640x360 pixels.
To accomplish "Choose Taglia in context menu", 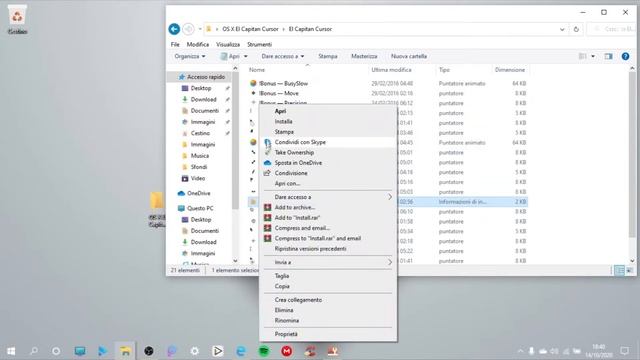I will (x=328, y=276).
